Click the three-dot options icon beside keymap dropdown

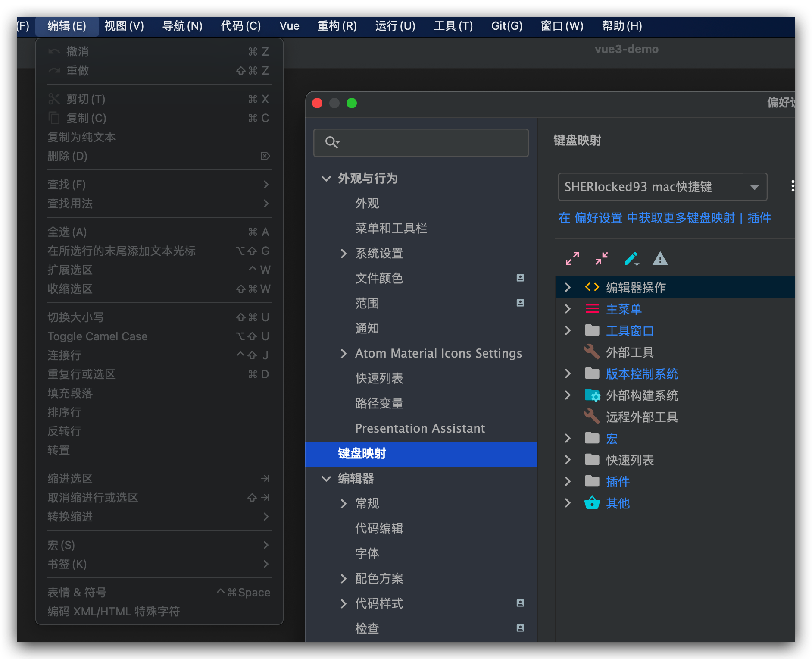[793, 186]
